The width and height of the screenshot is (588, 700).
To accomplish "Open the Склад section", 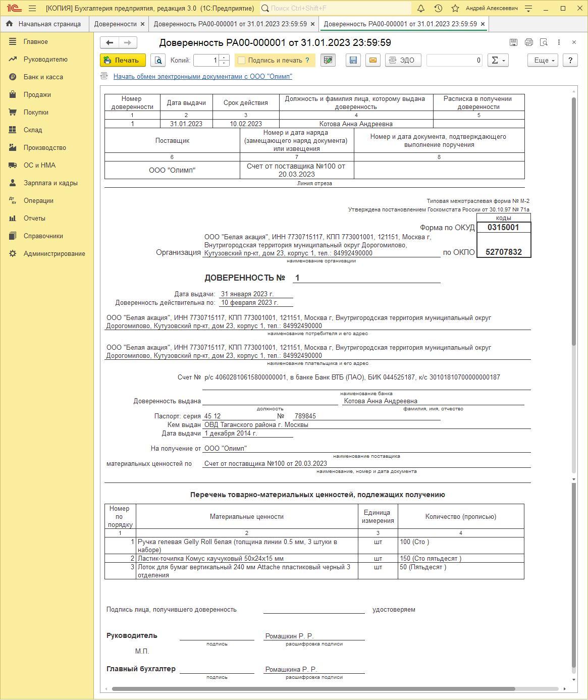I will 33,130.
